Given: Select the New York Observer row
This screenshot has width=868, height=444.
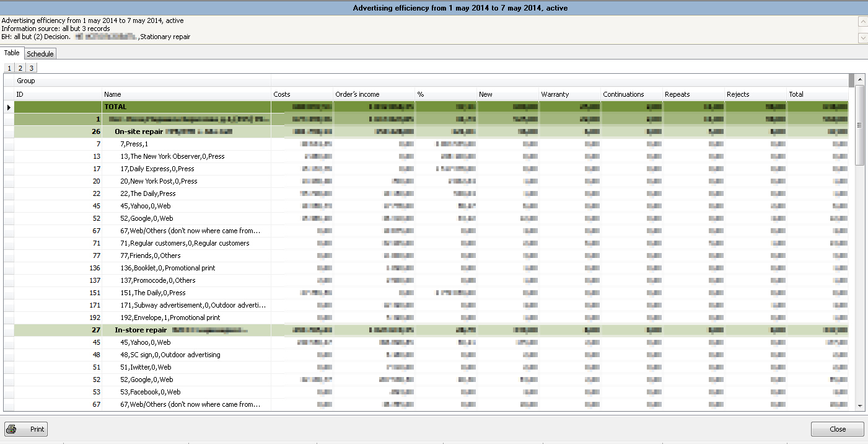Looking at the screenshot, I should [x=172, y=156].
